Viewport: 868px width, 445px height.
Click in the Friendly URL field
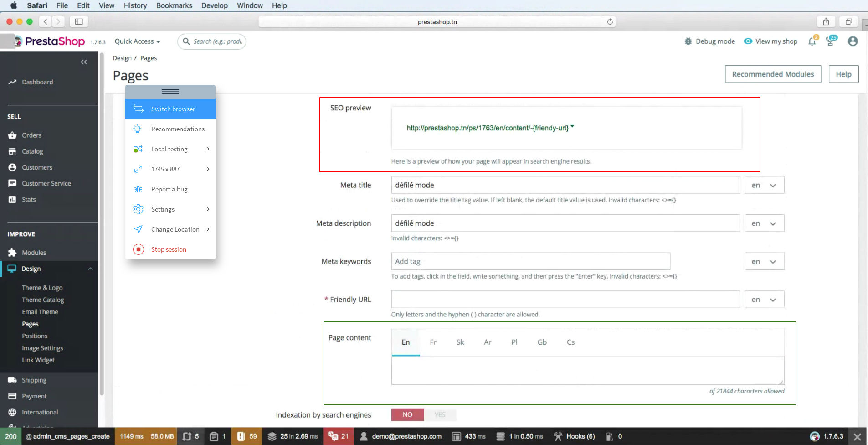[565, 300]
